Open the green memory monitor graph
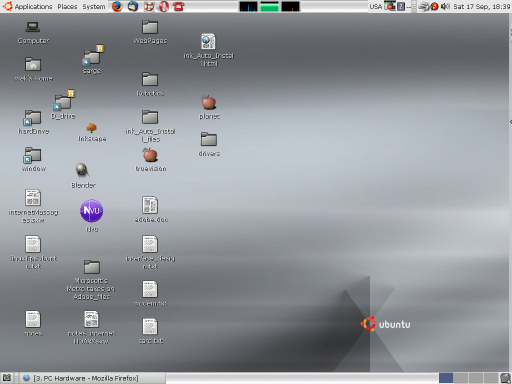 (x=269, y=6)
